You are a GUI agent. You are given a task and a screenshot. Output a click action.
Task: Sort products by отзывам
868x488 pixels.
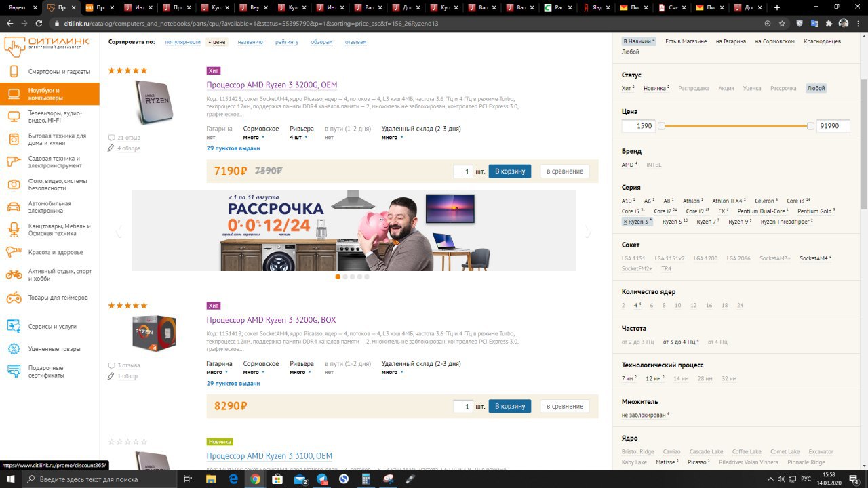coord(355,42)
